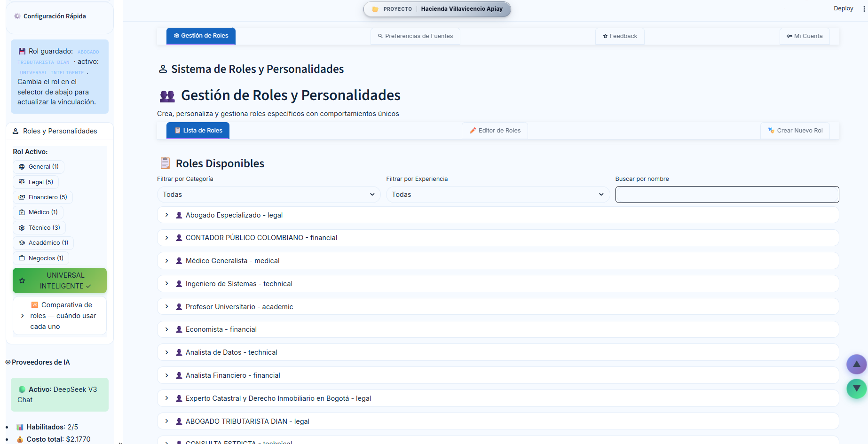Click the pencil icon on Editor de Roles

tap(473, 131)
